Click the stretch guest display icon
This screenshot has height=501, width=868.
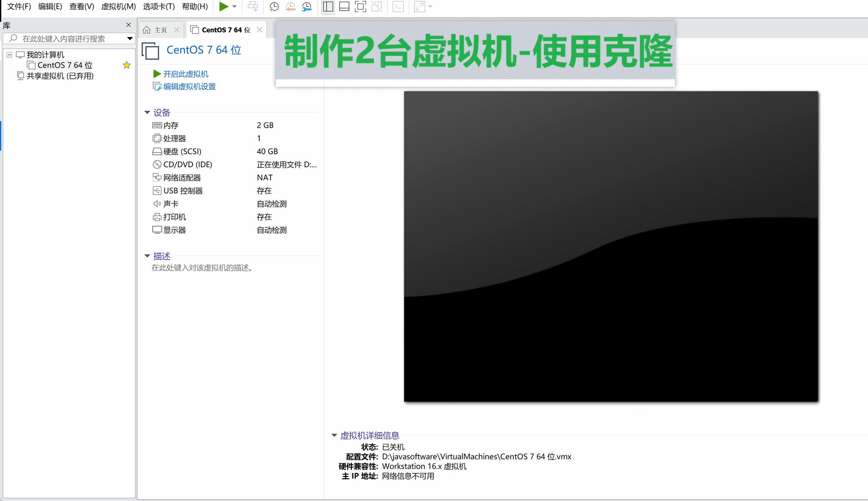(419, 7)
